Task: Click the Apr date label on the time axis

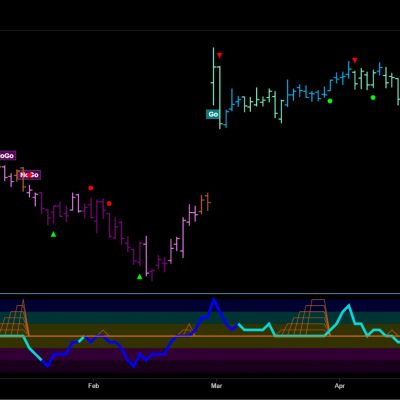Action: 339,386
